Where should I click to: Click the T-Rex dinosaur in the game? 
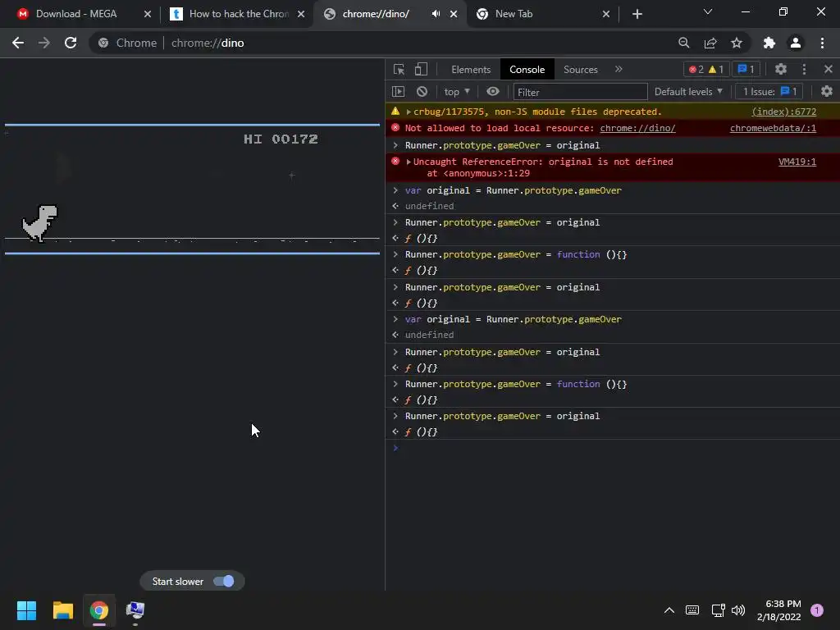pyautogui.click(x=39, y=223)
